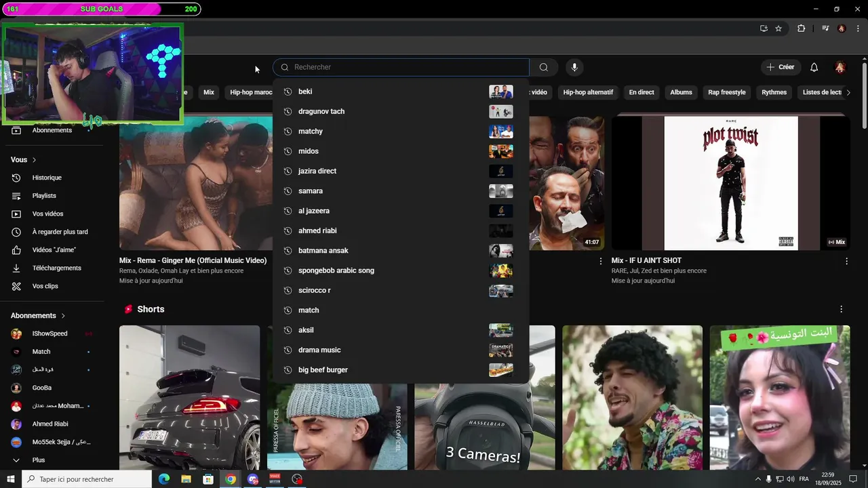Open the Windows Start menu

point(11,479)
